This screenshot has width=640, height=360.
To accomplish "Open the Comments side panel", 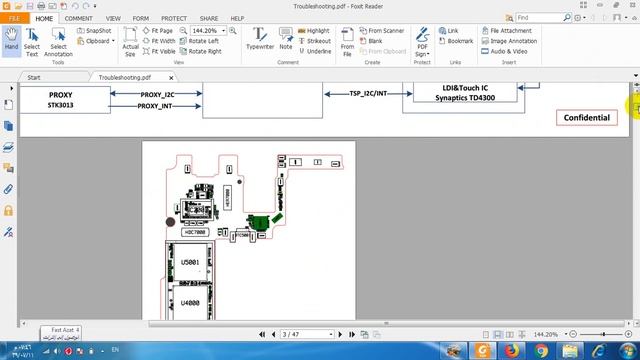I will (x=8, y=168).
